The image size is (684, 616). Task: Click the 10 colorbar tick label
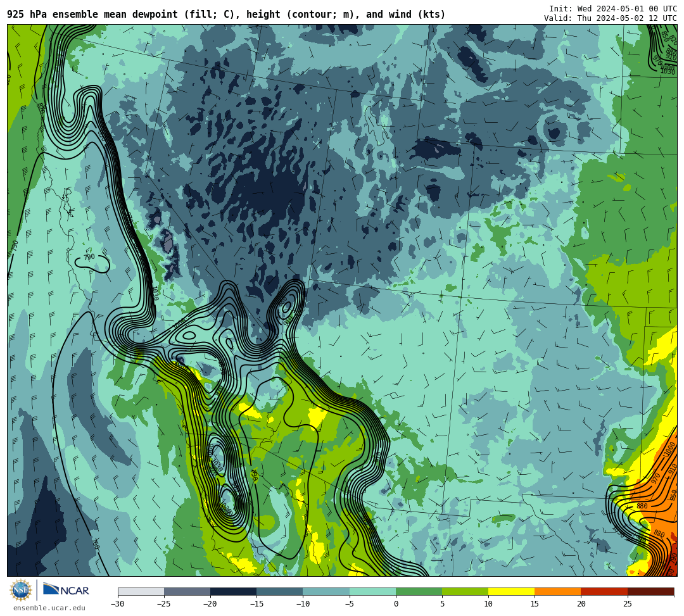click(488, 604)
